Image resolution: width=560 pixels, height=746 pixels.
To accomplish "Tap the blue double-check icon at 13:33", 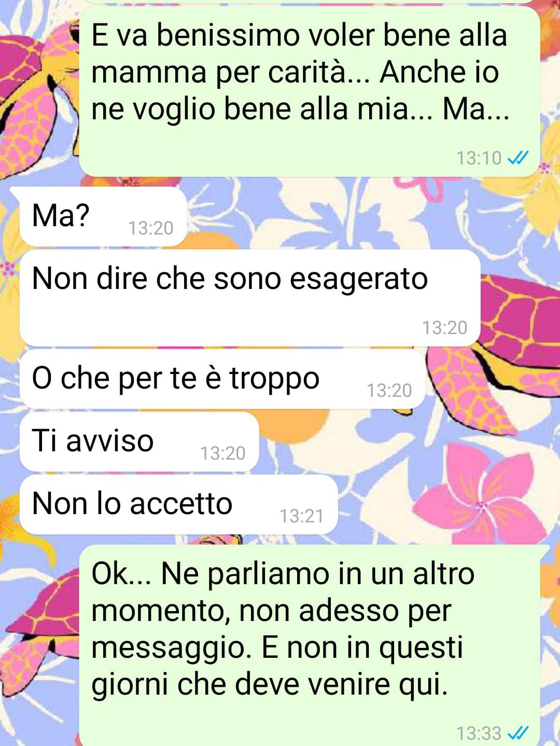I will (517, 734).
